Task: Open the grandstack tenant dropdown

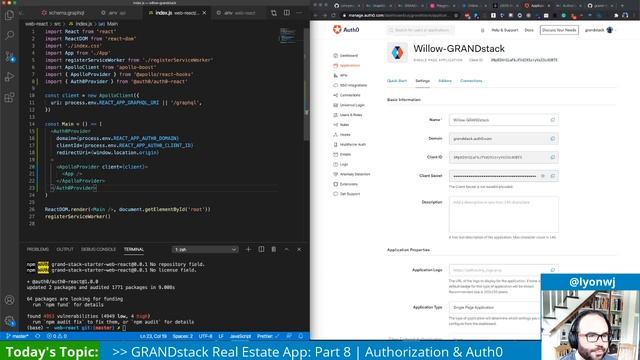Action: (x=599, y=30)
